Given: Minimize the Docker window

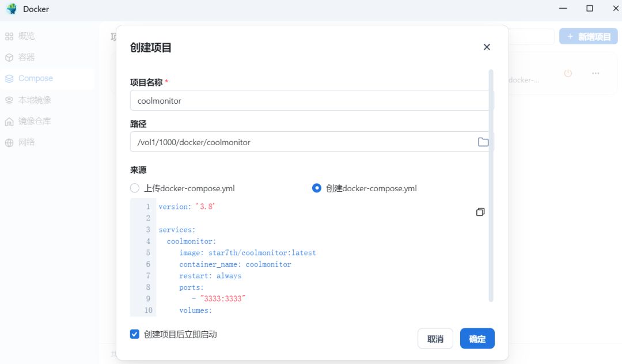Looking at the screenshot, I should coord(563,8).
